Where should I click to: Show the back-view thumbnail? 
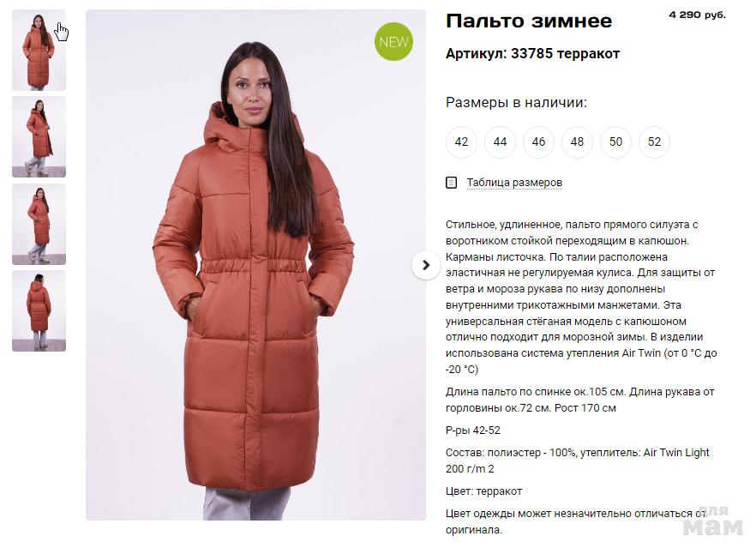point(39,311)
